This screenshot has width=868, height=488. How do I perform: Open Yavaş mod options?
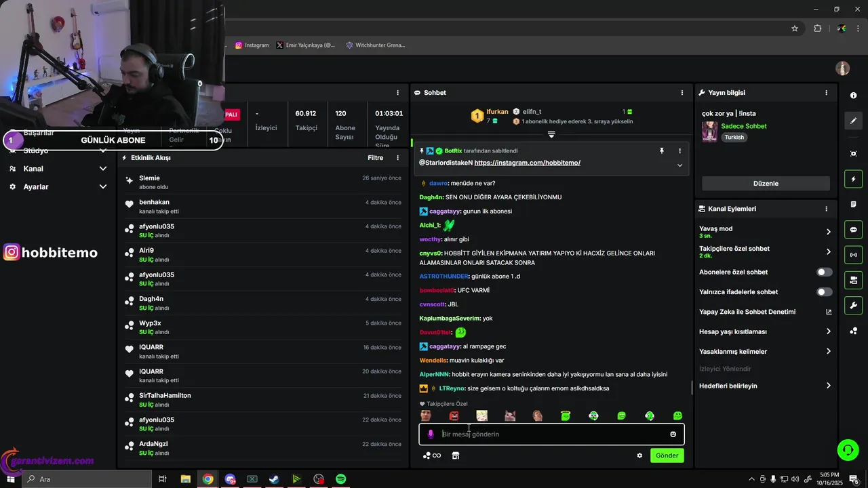766,232
